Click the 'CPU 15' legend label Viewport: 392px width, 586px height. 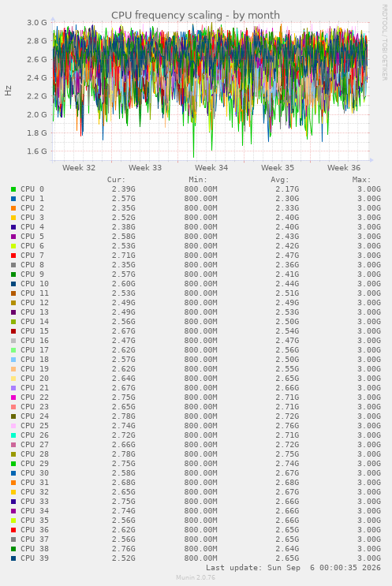coord(35,331)
